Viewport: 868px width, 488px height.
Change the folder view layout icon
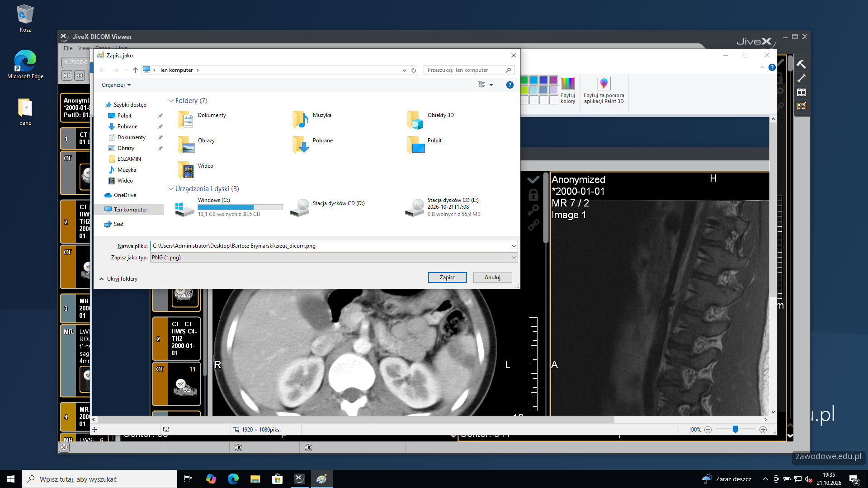(x=481, y=85)
